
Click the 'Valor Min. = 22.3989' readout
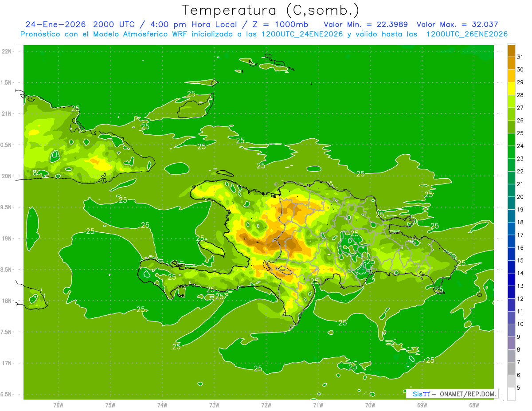(x=366, y=24)
